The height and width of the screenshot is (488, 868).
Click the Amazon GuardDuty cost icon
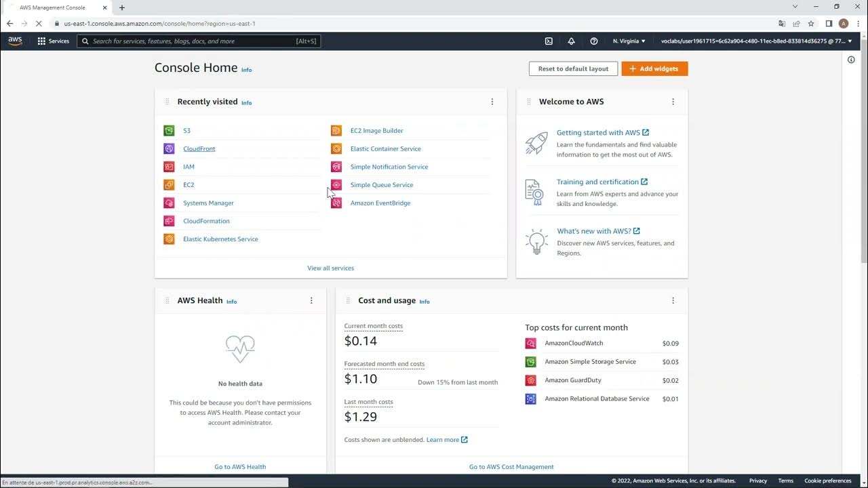[531, 380]
